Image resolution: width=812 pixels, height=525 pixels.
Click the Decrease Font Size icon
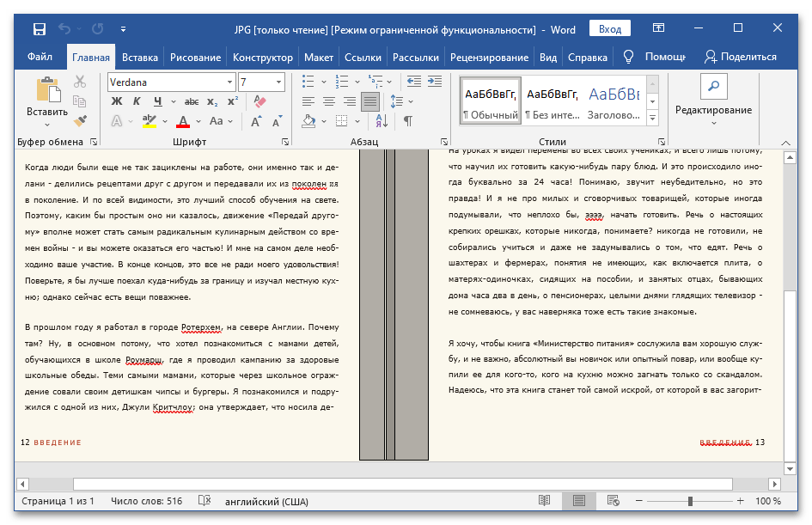(x=277, y=121)
